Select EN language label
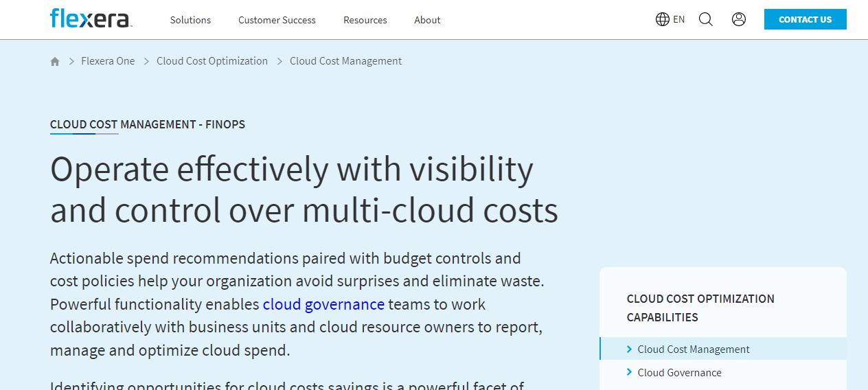Image resolution: width=868 pixels, height=390 pixels. pos(679,19)
